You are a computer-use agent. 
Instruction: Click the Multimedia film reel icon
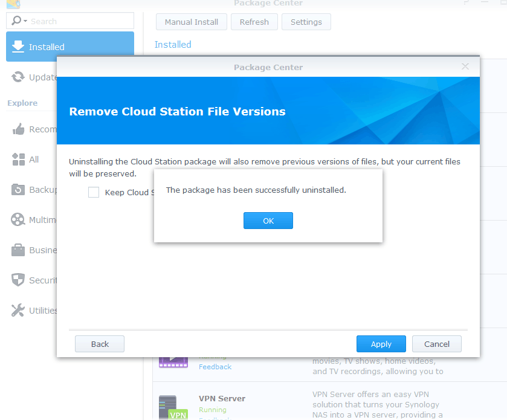[18, 219]
